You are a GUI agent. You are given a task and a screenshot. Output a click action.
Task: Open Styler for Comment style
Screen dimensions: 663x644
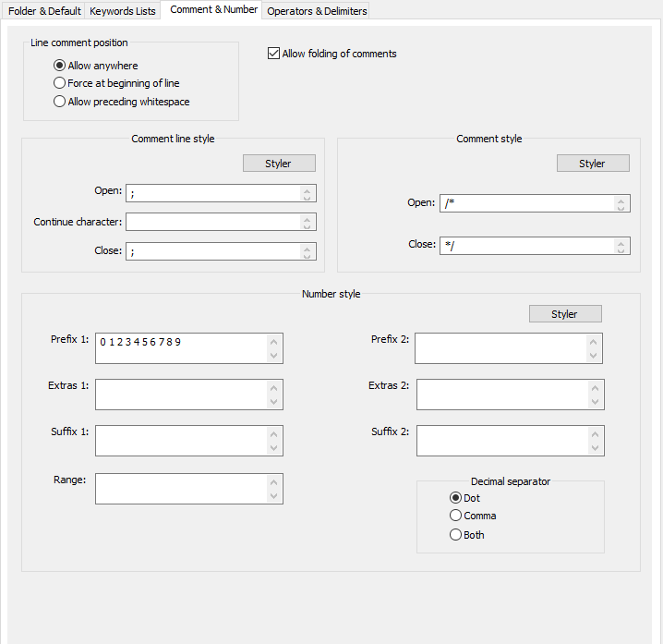593,164
